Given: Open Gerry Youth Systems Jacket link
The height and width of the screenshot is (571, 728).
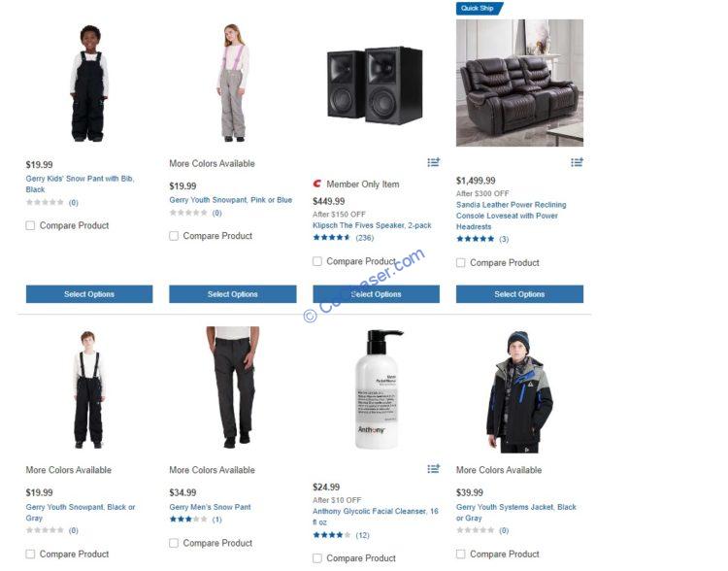Looking at the screenshot, I should (x=515, y=513).
